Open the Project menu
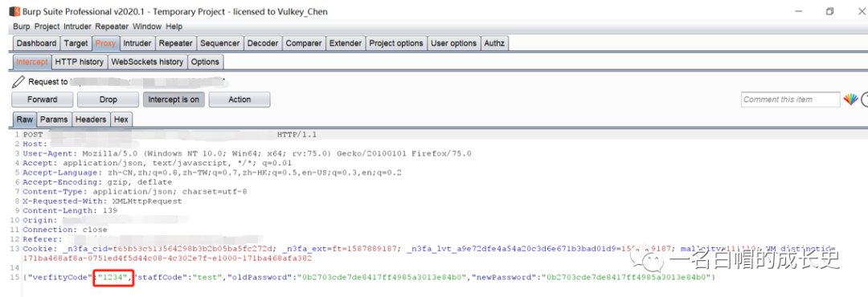The height and width of the screenshot is (297, 868). 47,26
